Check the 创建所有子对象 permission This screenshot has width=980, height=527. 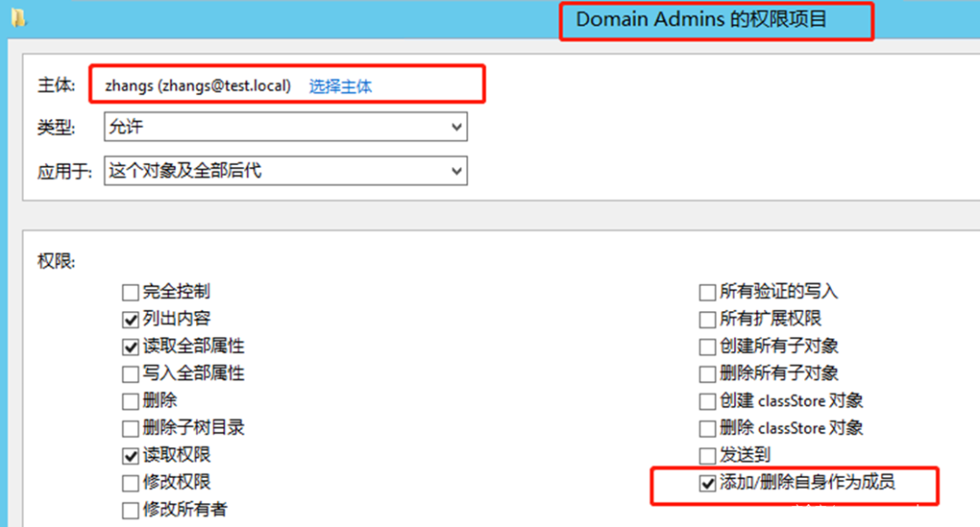[707, 346]
